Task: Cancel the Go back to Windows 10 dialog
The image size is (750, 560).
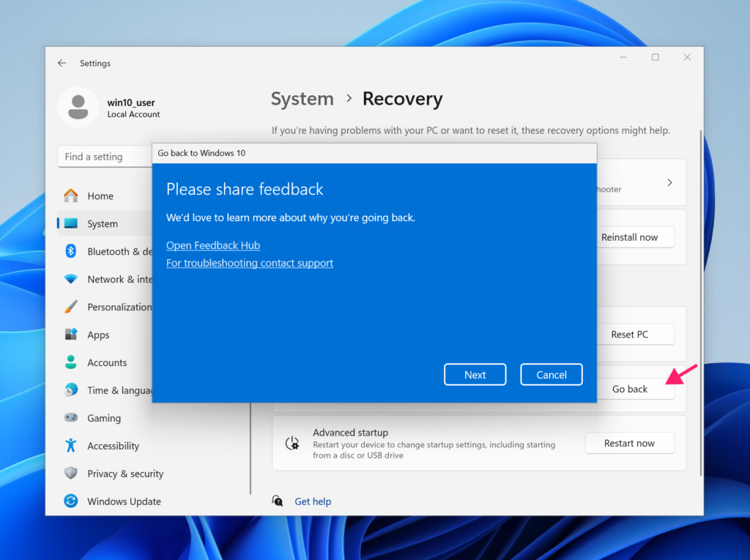Action: coord(552,375)
